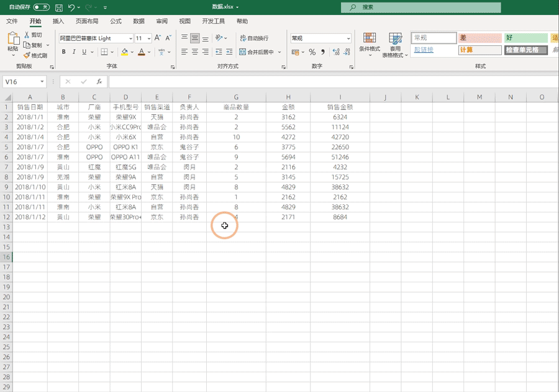Click the Accounting currency format icon
The height and width of the screenshot is (392, 559).
click(x=295, y=52)
